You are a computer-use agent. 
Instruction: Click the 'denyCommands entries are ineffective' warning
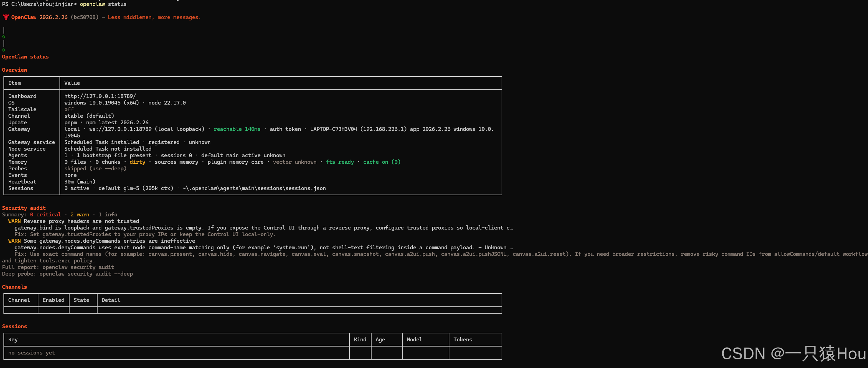point(102,241)
